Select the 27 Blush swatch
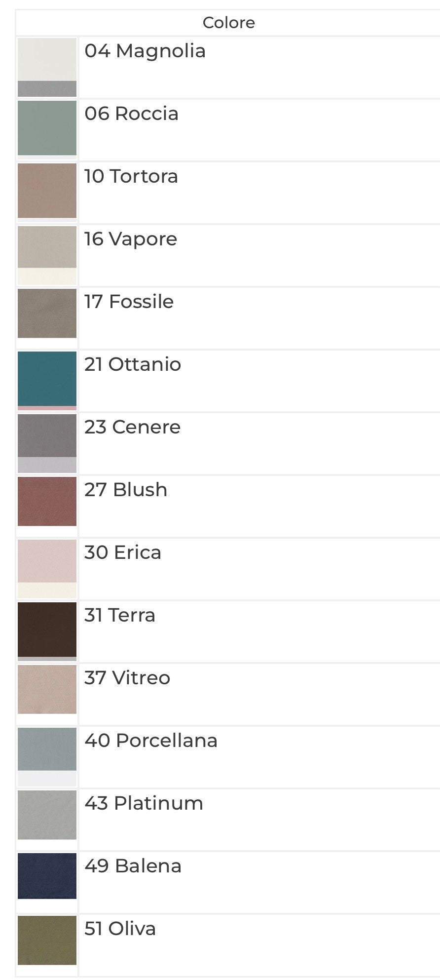The width and height of the screenshot is (440, 980). point(47,501)
